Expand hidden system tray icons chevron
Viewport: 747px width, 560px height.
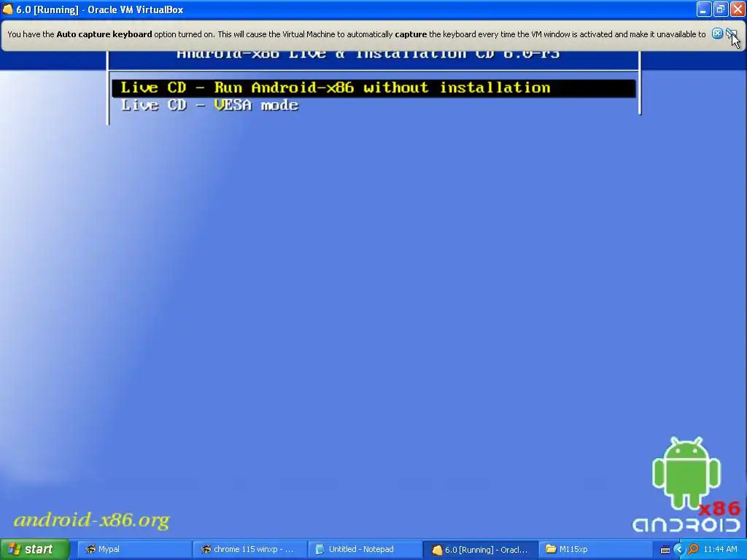(x=679, y=550)
